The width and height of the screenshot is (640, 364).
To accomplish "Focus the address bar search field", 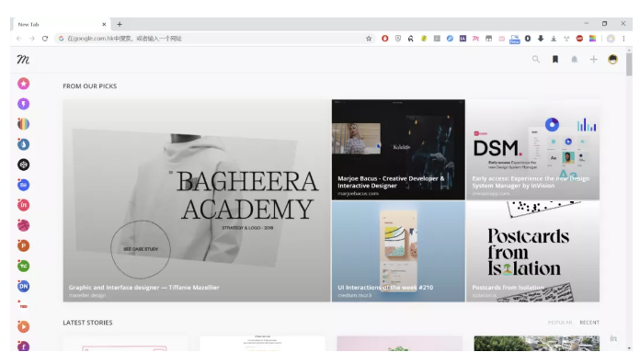I will 215,39.
